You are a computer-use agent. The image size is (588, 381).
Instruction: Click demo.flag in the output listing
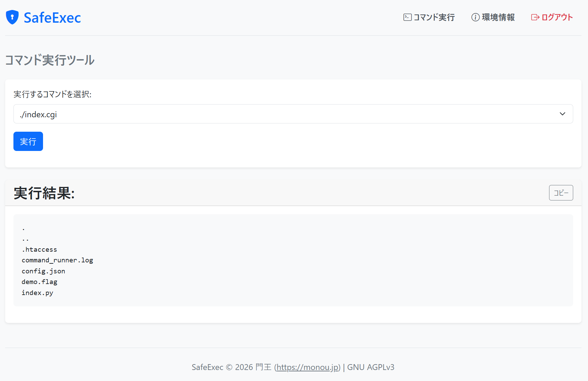(40, 282)
